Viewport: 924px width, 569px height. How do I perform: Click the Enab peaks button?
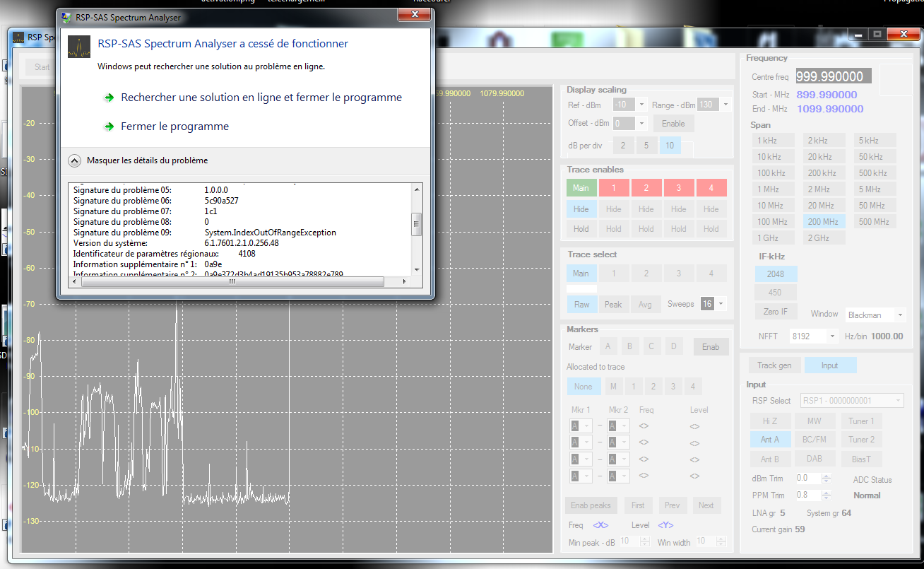tap(591, 505)
